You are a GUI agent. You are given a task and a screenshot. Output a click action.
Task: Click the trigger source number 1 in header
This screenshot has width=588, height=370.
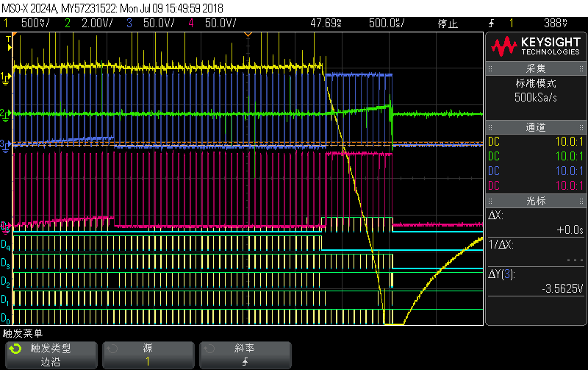(511, 24)
